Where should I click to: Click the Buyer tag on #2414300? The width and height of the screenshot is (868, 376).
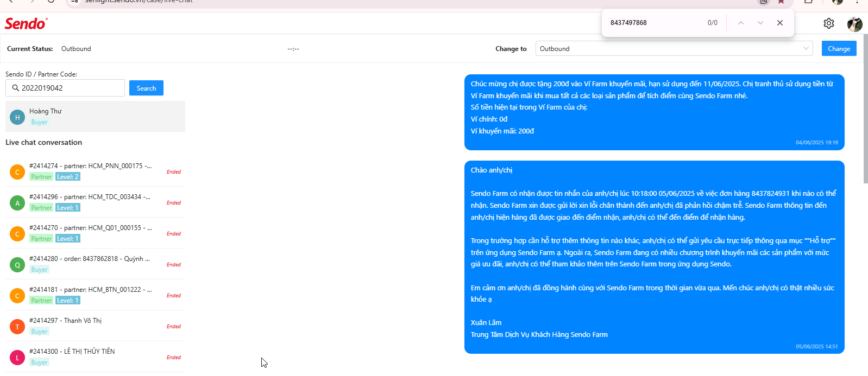[39, 362]
